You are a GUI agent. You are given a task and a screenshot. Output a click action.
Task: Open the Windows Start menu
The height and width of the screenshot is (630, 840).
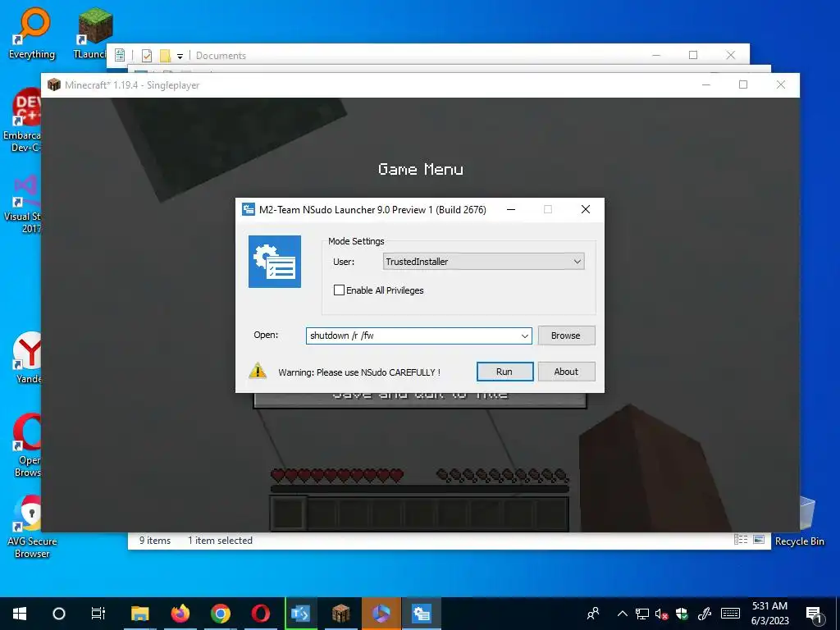coord(20,614)
